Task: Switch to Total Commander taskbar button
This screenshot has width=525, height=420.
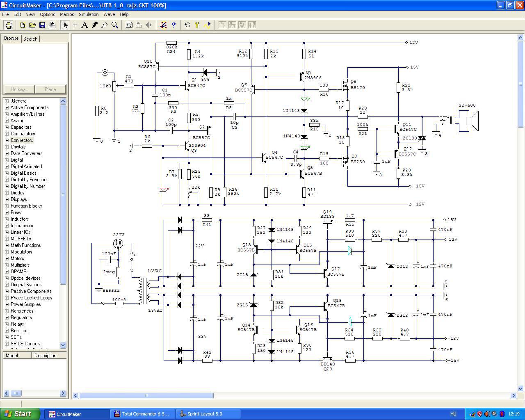Action: point(142,414)
